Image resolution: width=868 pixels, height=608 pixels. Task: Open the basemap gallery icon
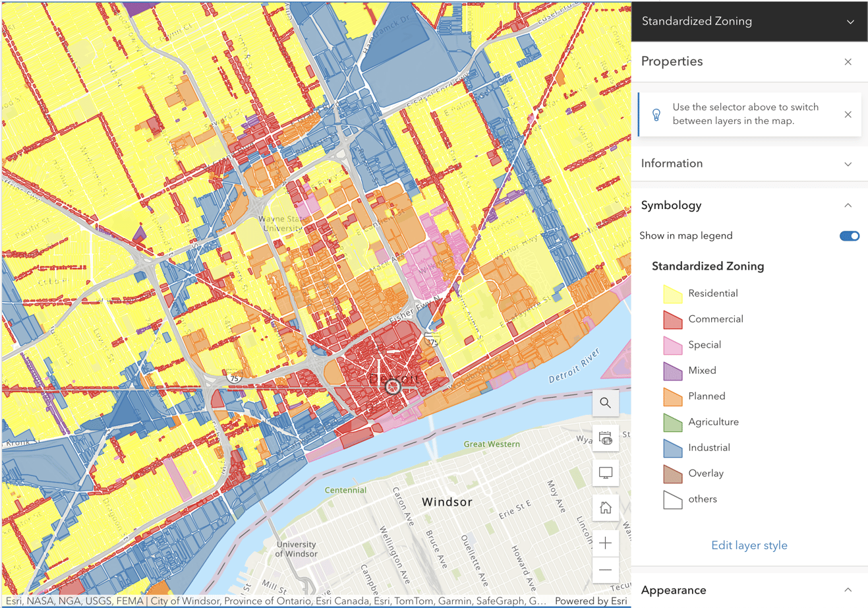click(605, 438)
